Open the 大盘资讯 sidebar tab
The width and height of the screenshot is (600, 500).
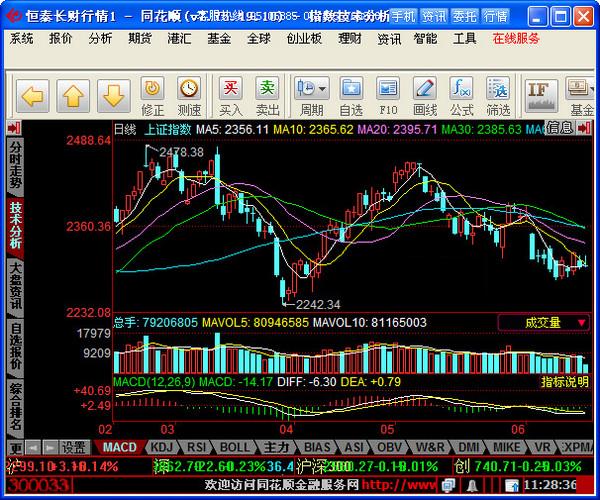[15, 286]
